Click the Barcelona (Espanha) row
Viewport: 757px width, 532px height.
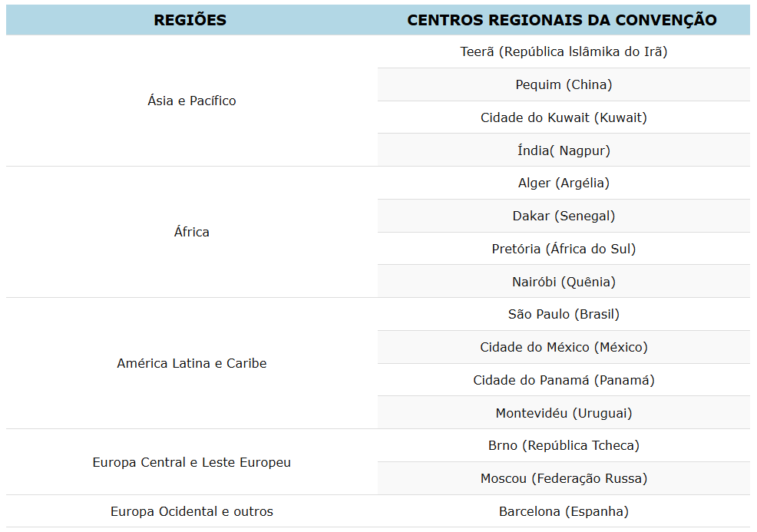(564, 511)
